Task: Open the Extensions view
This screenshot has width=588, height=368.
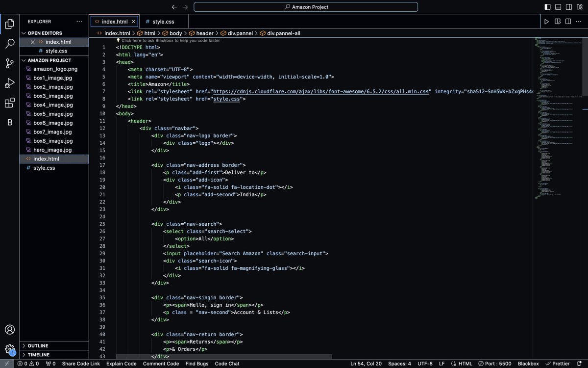Action: tap(9, 103)
